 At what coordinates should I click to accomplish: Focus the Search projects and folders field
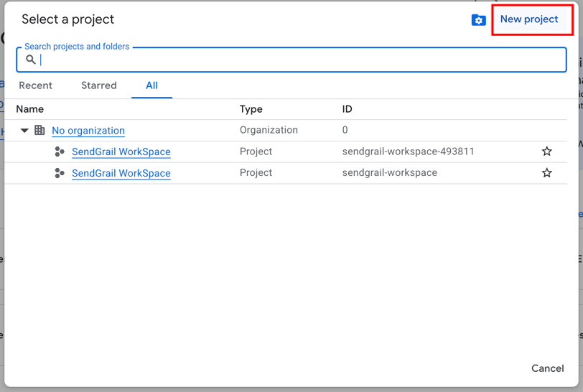pos(291,60)
